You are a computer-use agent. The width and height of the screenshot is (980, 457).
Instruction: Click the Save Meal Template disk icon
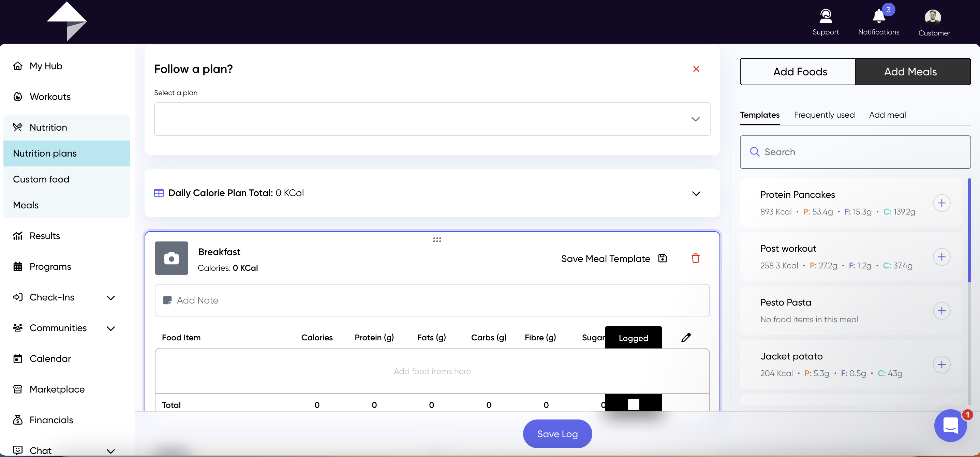662,259
